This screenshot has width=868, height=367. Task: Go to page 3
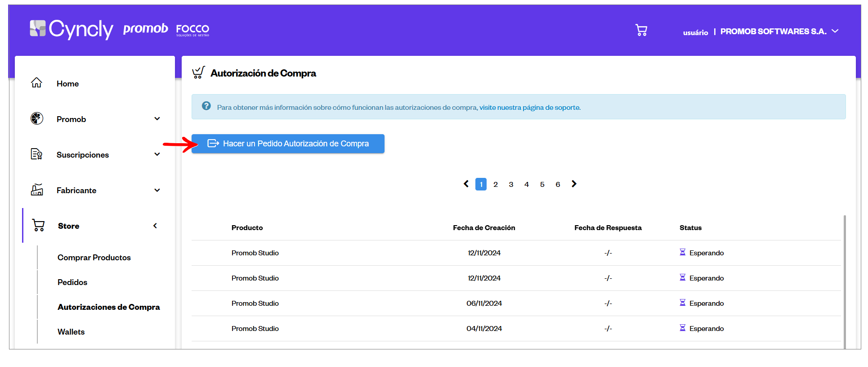511,184
